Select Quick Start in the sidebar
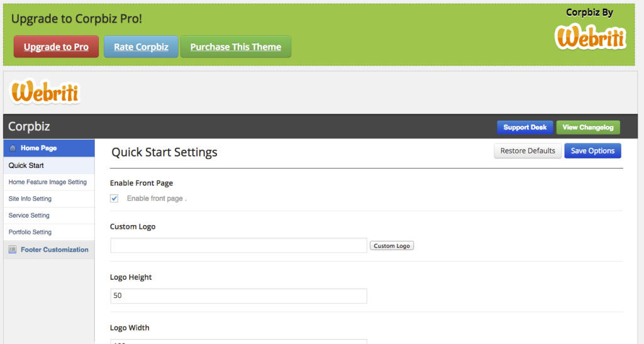Image resolution: width=644 pixels, height=344 pixels. (x=49, y=165)
